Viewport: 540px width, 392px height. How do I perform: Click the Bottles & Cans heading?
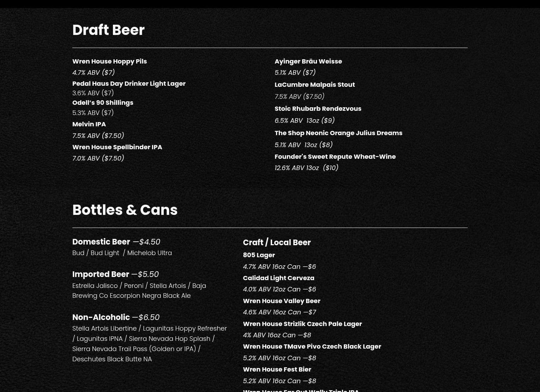click(125, 210)
